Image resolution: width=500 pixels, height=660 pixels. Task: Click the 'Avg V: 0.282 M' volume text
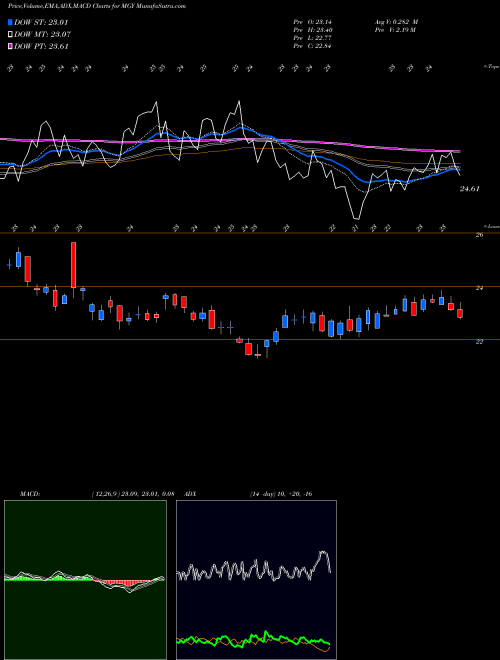pos(396,22)
